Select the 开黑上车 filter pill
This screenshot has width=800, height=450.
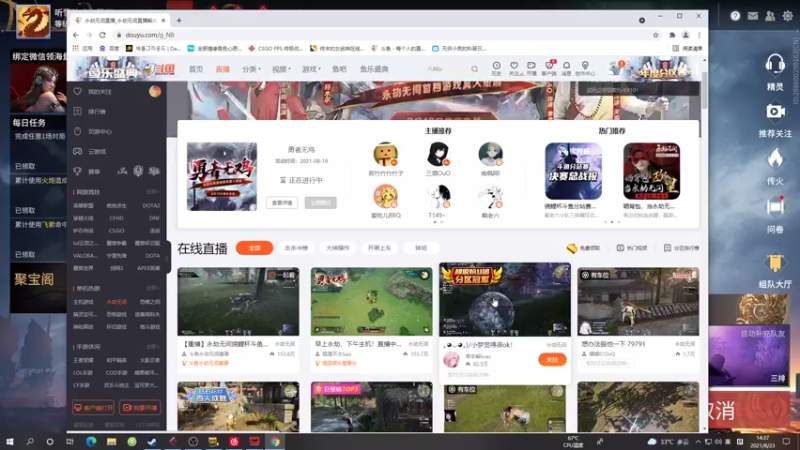(x=379, y=248)
